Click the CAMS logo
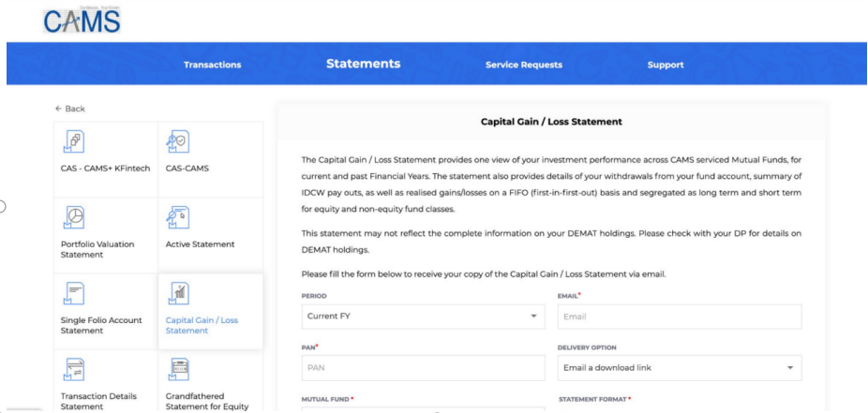Image resolution: width=868 pixels, height=413 pixels. (82, 21)
